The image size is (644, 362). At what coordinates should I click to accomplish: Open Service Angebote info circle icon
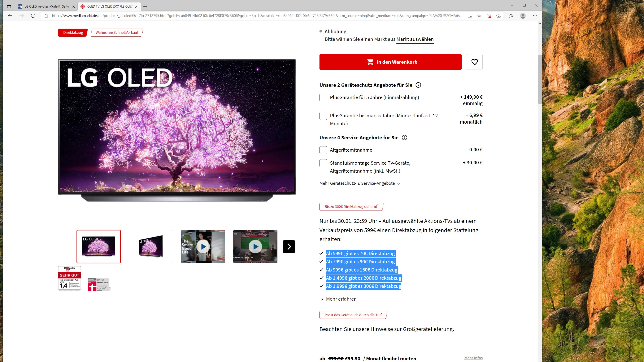[404, 138]
